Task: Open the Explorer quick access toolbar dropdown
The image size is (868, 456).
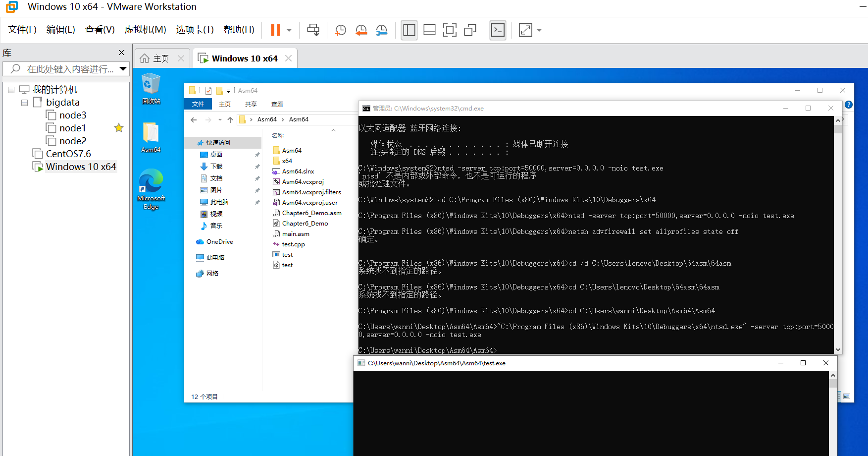Action: point(228,91)
